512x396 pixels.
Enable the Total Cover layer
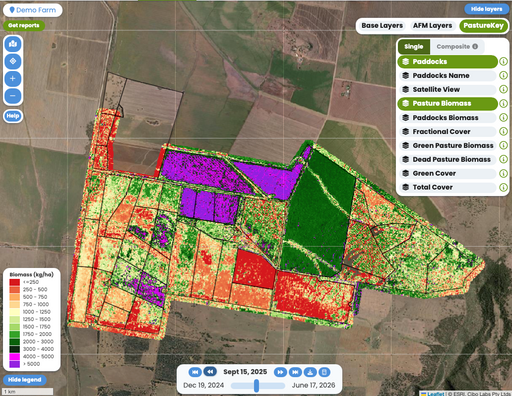pos(447,187)
